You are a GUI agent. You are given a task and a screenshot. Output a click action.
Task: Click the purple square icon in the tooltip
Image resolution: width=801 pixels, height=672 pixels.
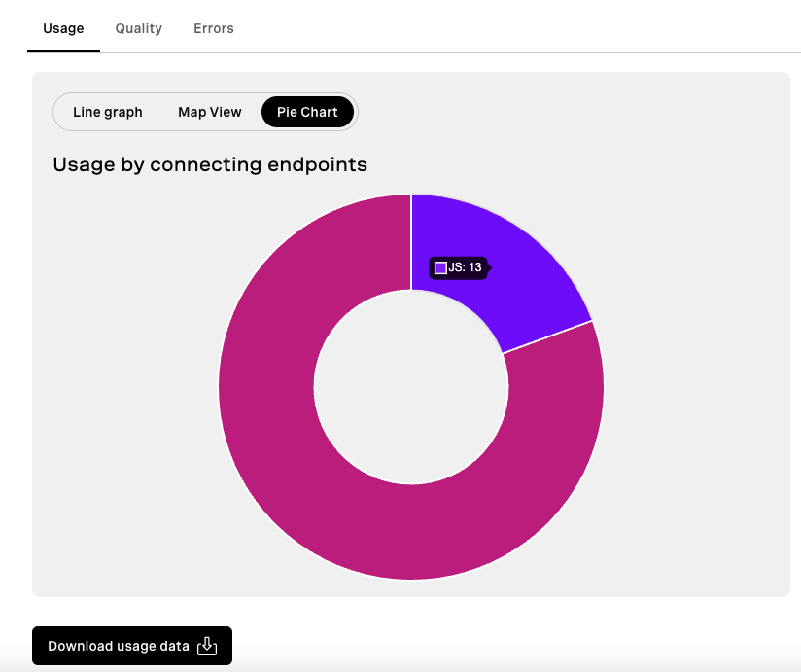[x=440, y=267]
